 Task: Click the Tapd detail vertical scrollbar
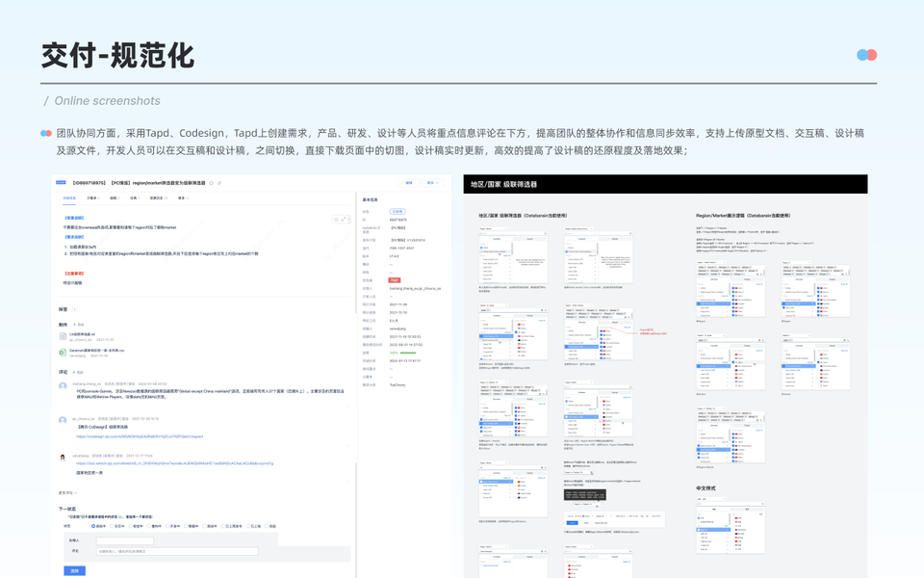pos(356,252)
